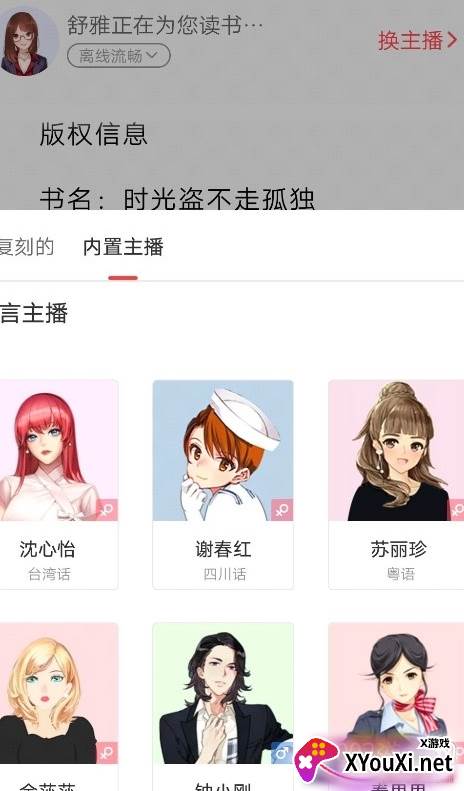Switch to the 内置主播 tab
464x791 pixels.
click(123, 247)
